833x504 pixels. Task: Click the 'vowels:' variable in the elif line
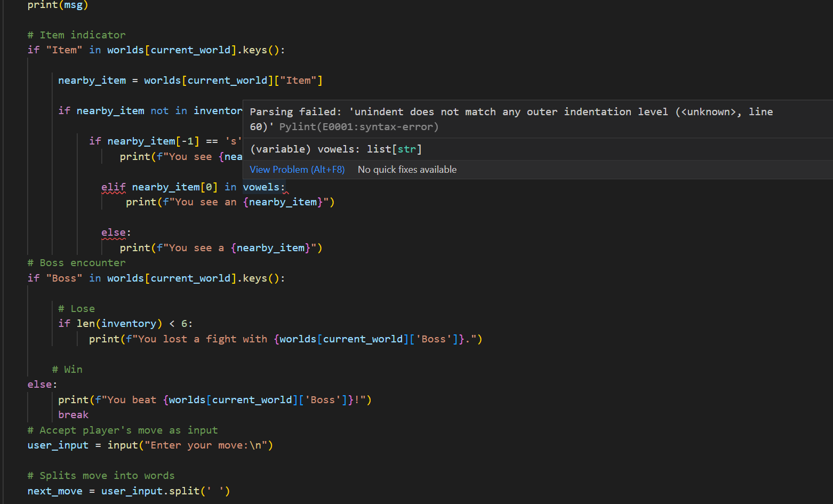pos(264,187)
